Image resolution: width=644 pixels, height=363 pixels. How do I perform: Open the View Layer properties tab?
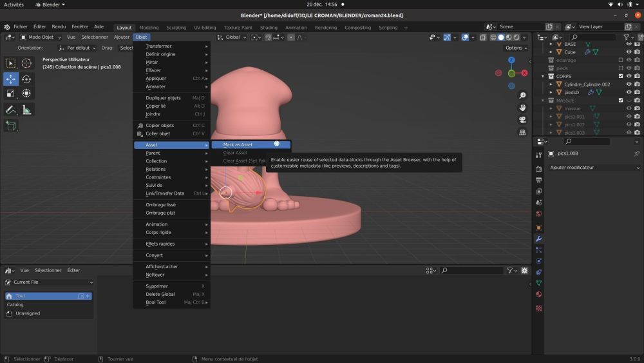[x=538, y=191]
